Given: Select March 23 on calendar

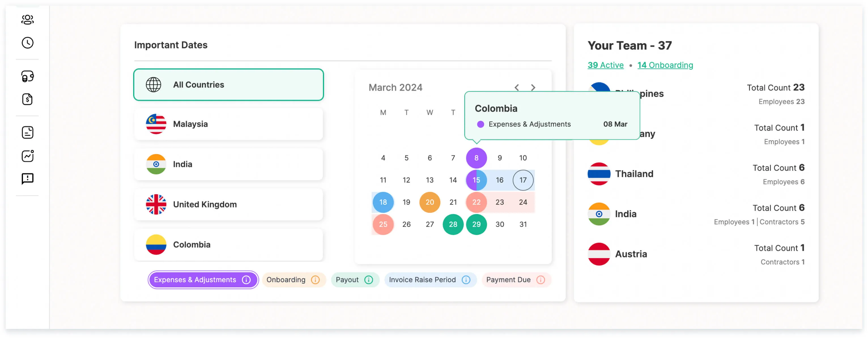Looking at the screenshot, I should tap(499, 203).
